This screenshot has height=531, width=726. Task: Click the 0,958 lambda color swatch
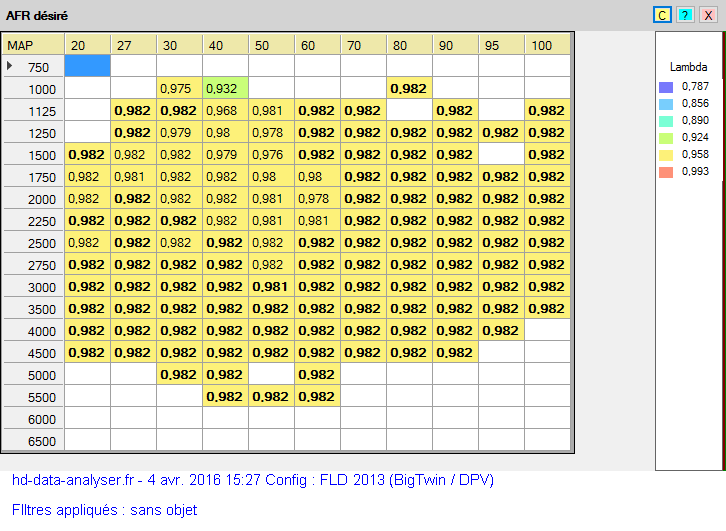click(666, 155)
